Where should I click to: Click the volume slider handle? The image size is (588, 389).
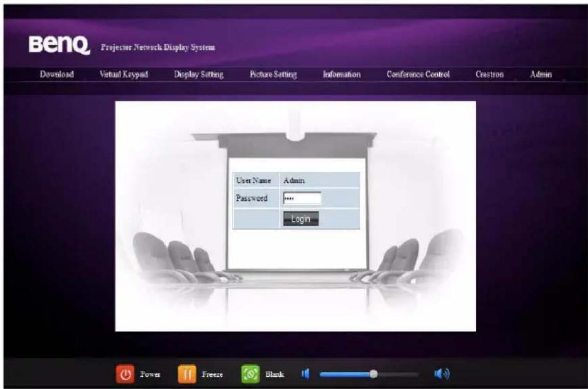point(373,374)
